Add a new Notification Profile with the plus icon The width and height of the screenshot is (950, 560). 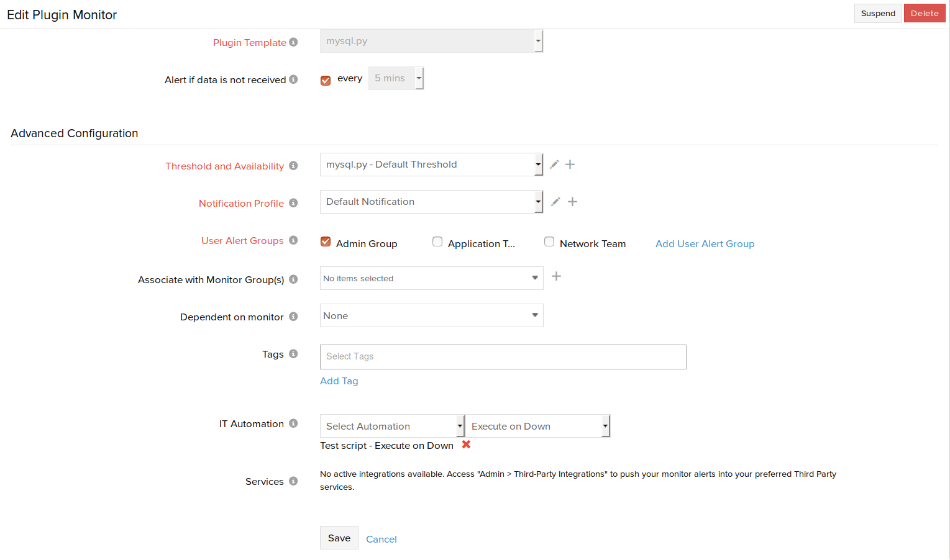[x=573, y=202]
